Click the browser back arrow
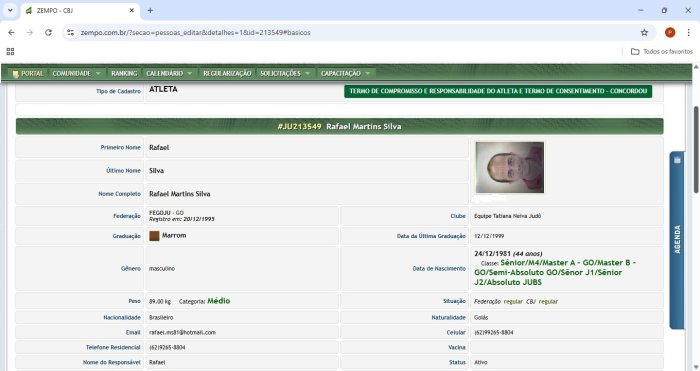 (x=12, y=33)
